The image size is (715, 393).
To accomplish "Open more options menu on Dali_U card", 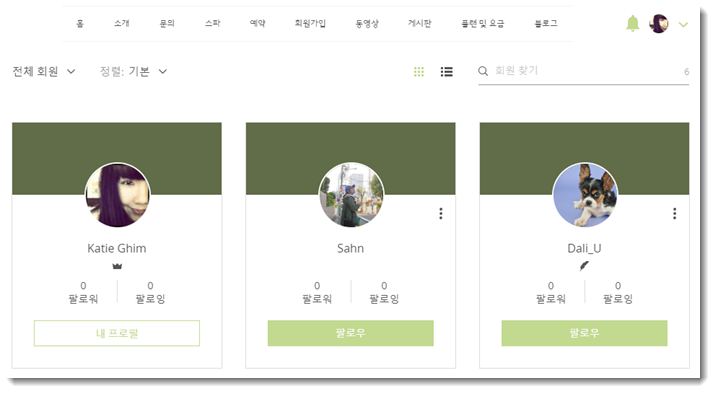I will click(x=674, y=213).
